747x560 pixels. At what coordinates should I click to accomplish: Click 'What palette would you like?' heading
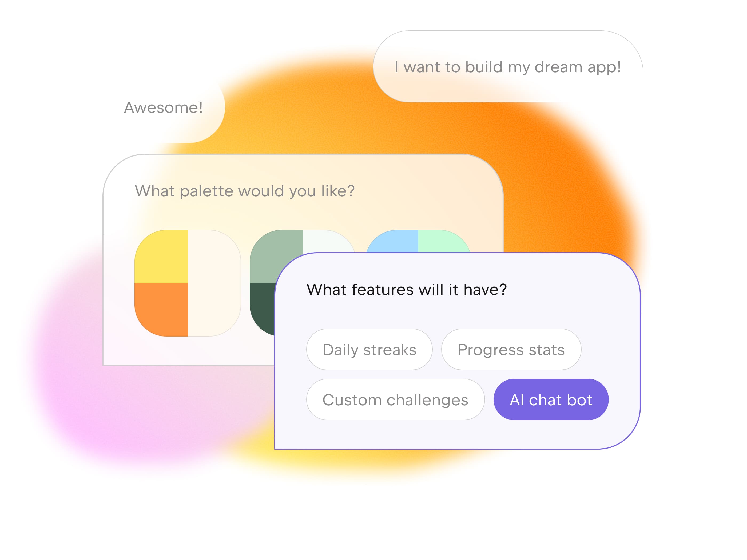[244, 191]
